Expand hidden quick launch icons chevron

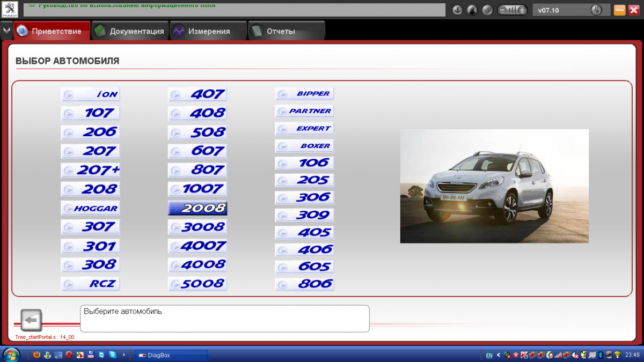tap(124, 355)
